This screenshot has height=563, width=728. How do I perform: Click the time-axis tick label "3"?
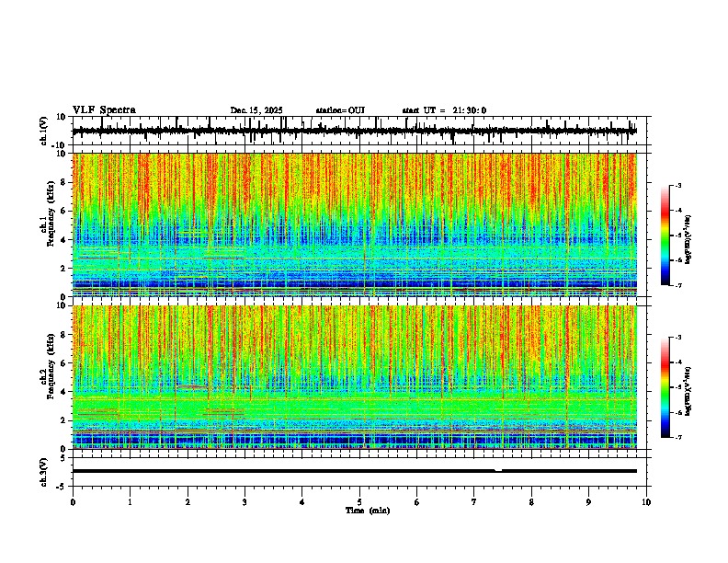click(x=245, y=502)
